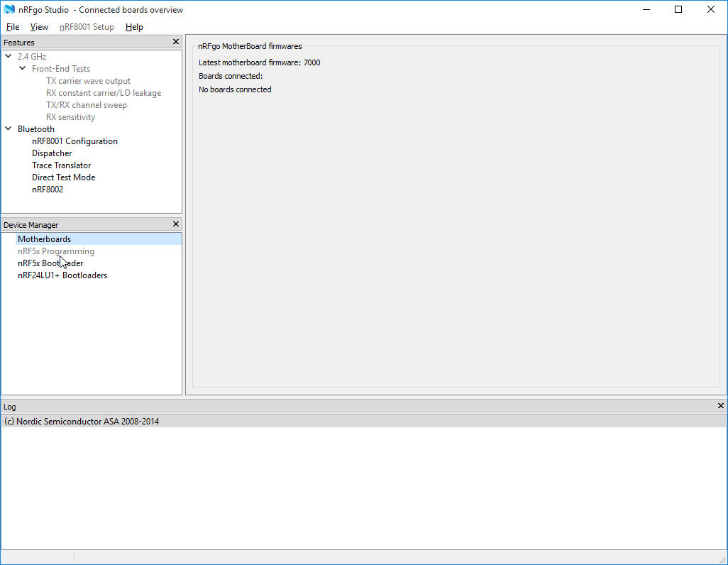Click the Boards connected: label
The image size is (728, 565).
coord(231,76)
